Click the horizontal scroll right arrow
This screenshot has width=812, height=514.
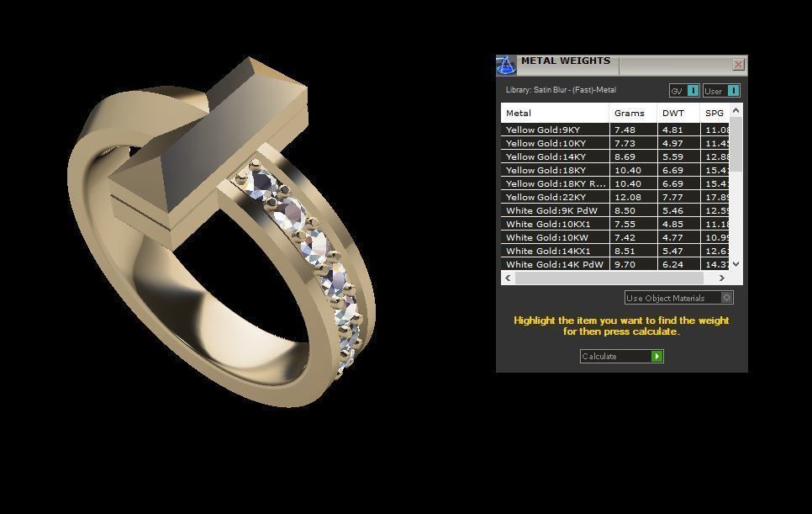coord(722,278)
